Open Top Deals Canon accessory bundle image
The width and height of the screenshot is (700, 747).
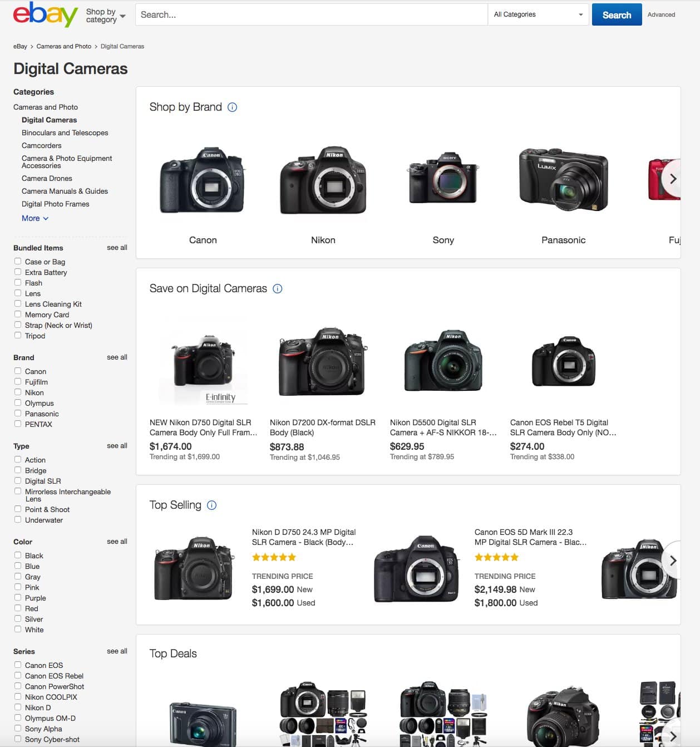pyautogui.click(x=323, y=715)
